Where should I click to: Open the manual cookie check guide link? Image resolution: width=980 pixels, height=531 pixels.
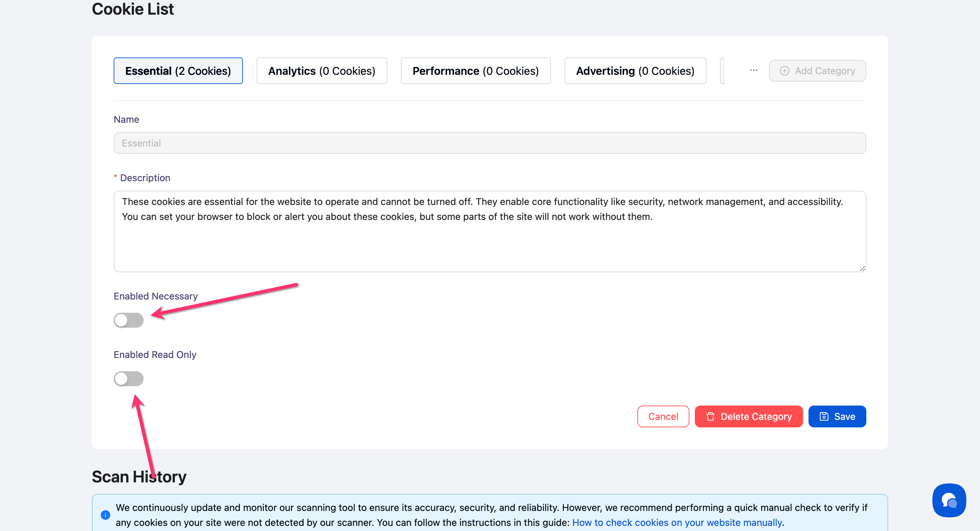click(x=677, y=523)
